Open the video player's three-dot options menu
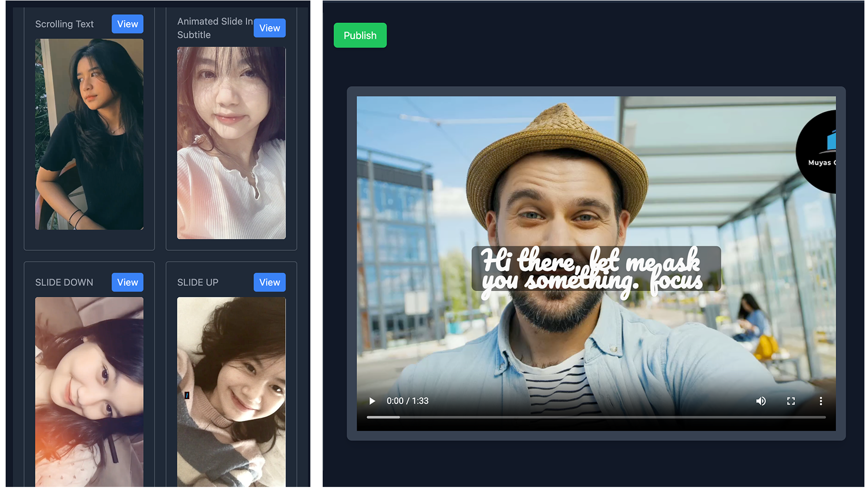This screenshot has width=868, height=488. click(820, 401)
